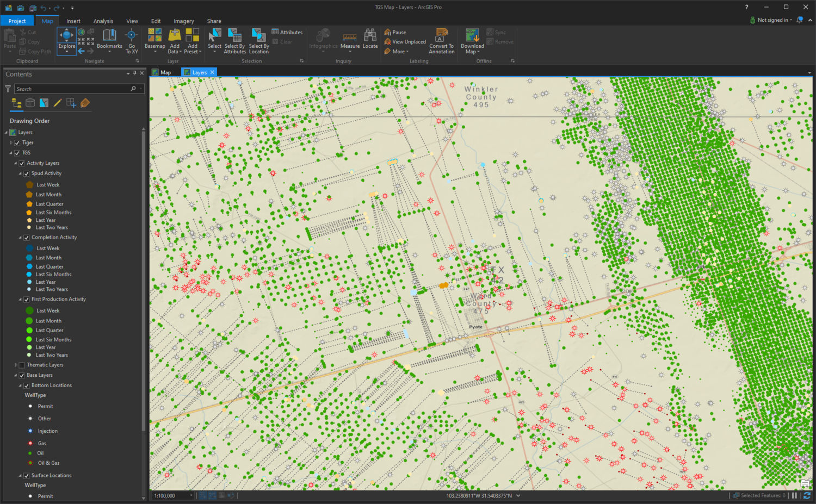Click the Add Data button
This screenshot has width=816, height=504.
(174, 41)
